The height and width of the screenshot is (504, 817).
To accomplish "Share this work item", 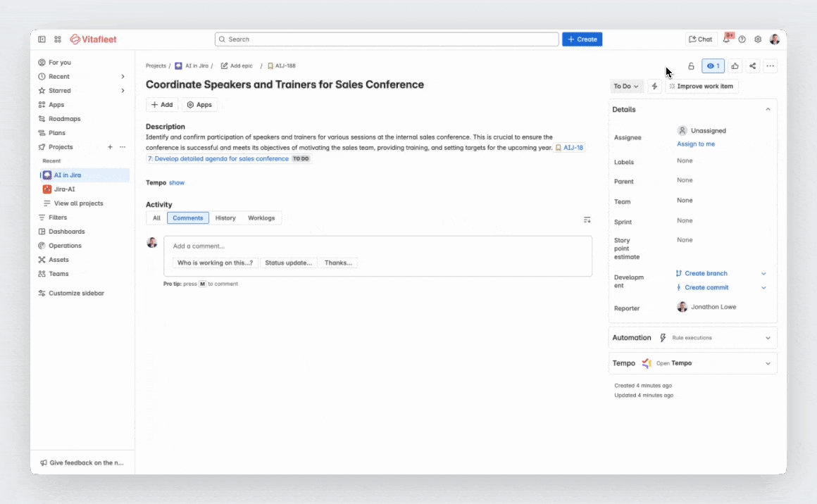I will coord(752,66).
